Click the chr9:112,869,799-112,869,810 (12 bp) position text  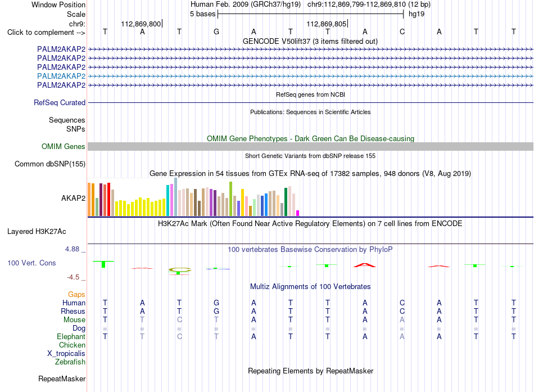(369, 4)
